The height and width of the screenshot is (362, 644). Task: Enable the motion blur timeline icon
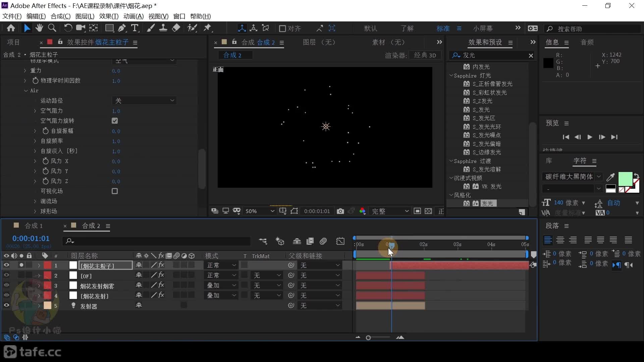tap(323, 241)
